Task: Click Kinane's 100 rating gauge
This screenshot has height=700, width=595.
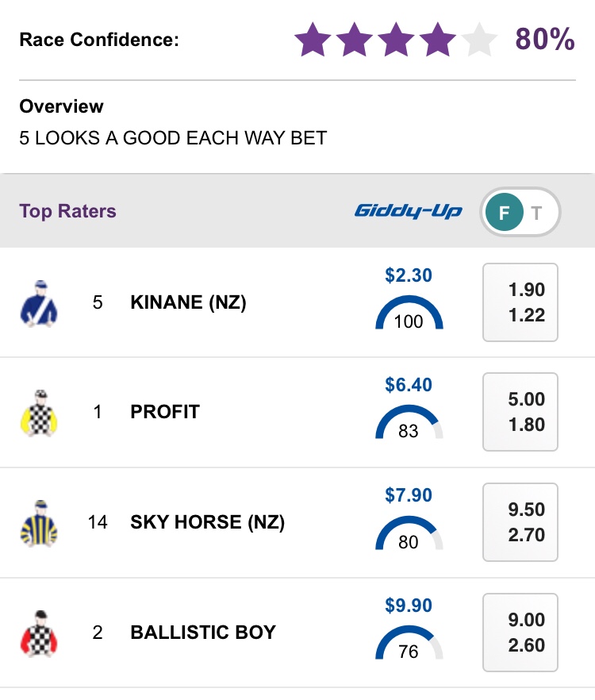Action: tap(409, 313)
